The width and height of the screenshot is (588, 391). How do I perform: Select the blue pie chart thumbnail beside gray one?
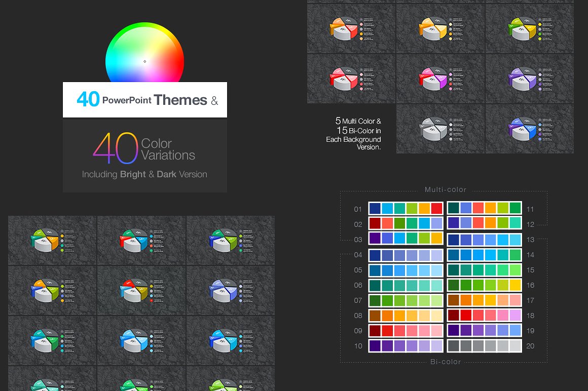click(x=530, y=129)
